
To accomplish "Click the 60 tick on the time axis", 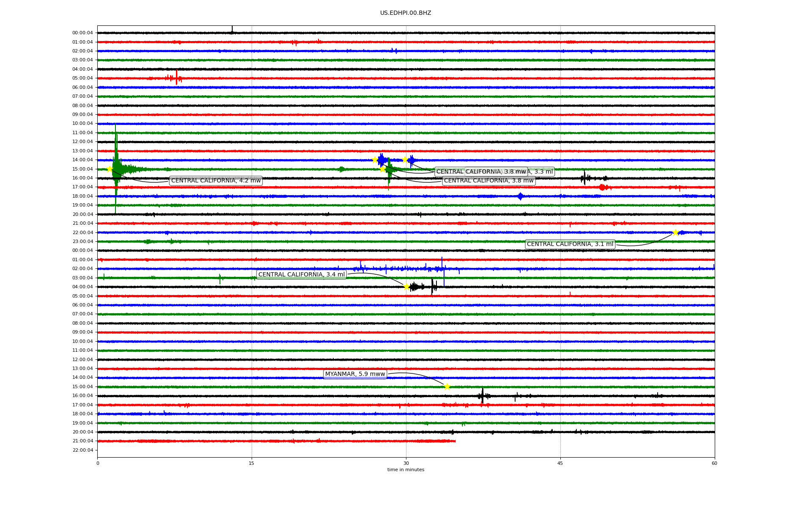I will tap(714, 463).
